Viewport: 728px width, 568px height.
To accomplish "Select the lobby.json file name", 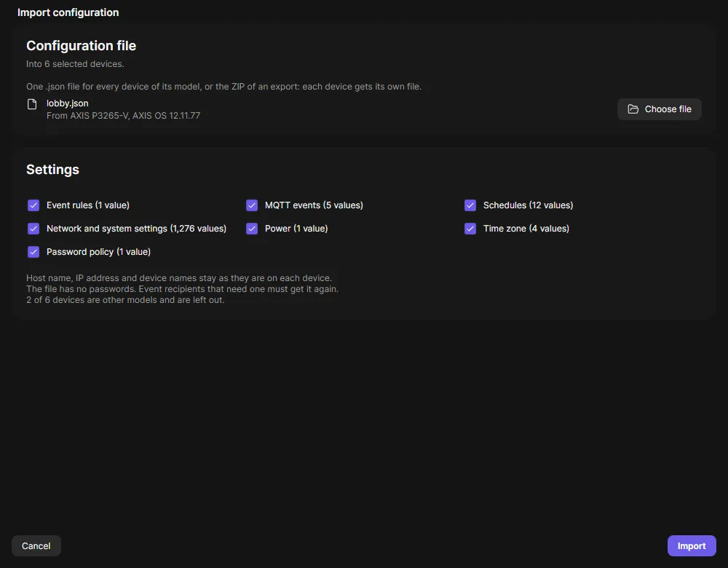I will 67,103.
